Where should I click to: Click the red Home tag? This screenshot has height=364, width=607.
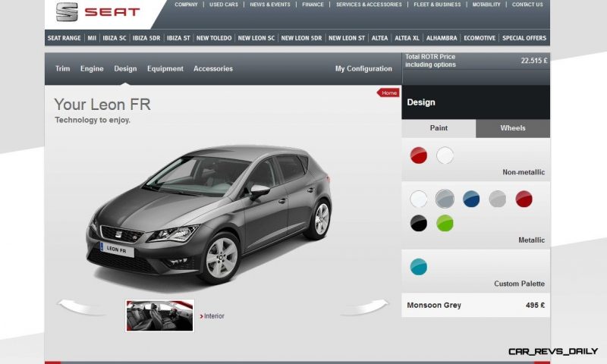point(388,93)
